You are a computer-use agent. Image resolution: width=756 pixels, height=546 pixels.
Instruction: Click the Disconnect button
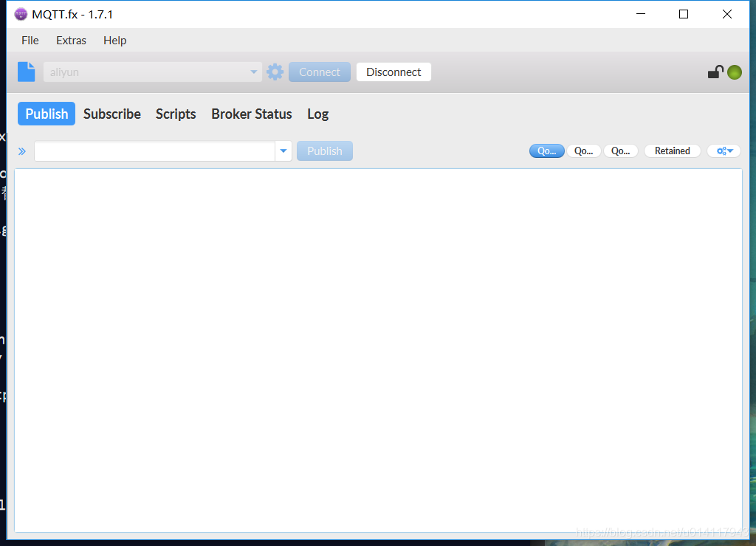394,72
